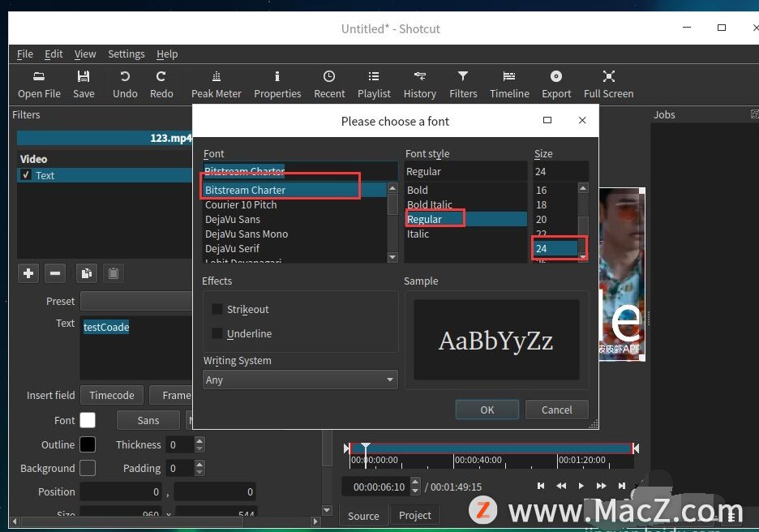Open the Edit menu
Image resolution: width=759 pixels, height=532 pixels.
click(54, 54)
